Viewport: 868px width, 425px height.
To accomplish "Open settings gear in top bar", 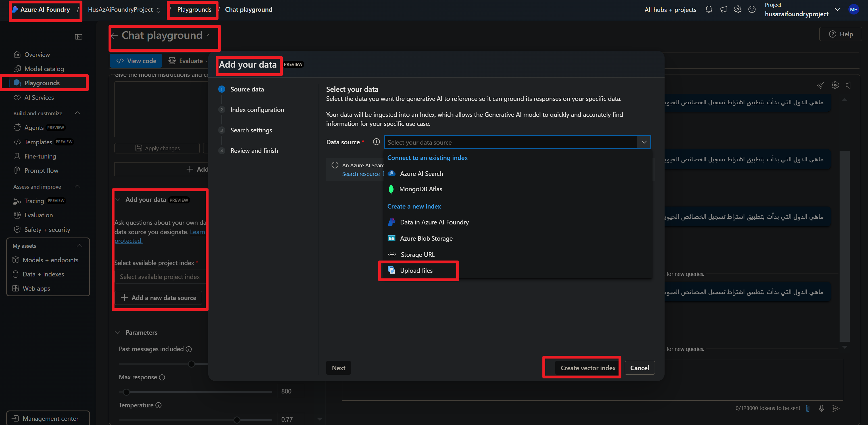I will click(738, 9).
